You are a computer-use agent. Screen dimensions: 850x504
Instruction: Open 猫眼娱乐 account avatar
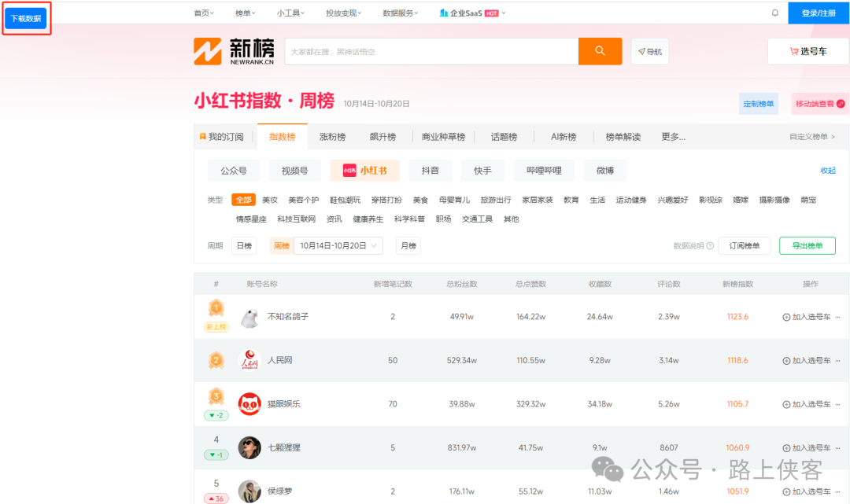249,404
